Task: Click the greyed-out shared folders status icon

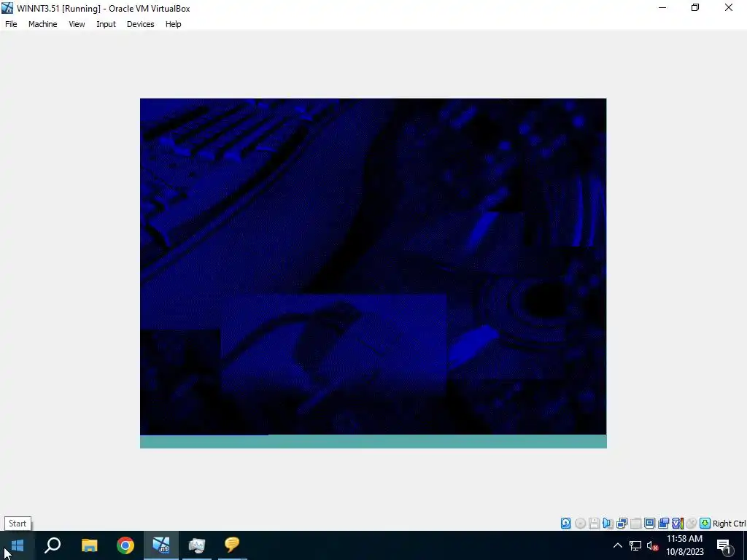Action: pyautogui.click(x=635, y=524)
